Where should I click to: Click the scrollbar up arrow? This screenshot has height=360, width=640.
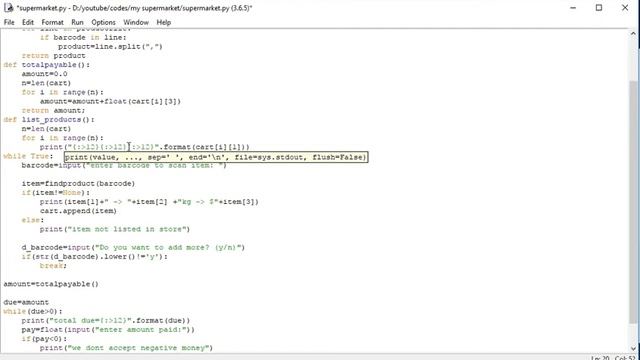point(633,33)
